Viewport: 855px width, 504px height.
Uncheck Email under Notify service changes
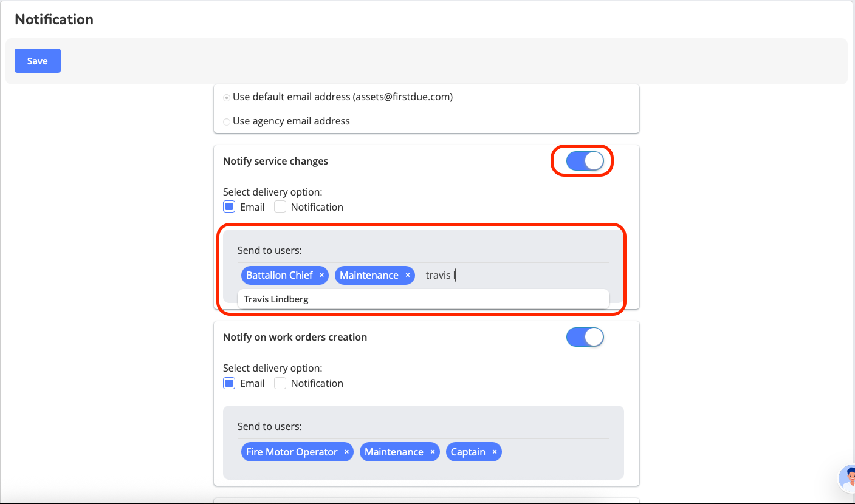[229, 207]
